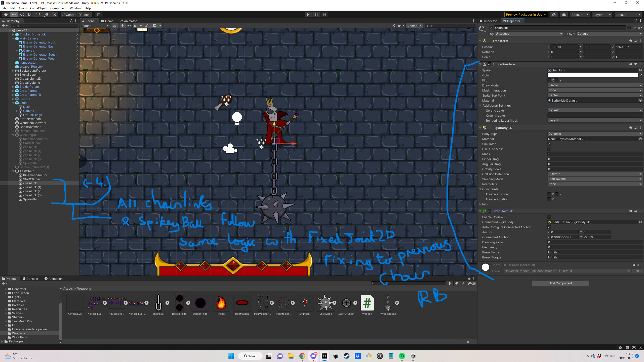The height and width of the screenshot is (362, 644).
Task: Expand the Litch object in the Hierarchy
Action: pyautogui.click(x=13, y=103)
